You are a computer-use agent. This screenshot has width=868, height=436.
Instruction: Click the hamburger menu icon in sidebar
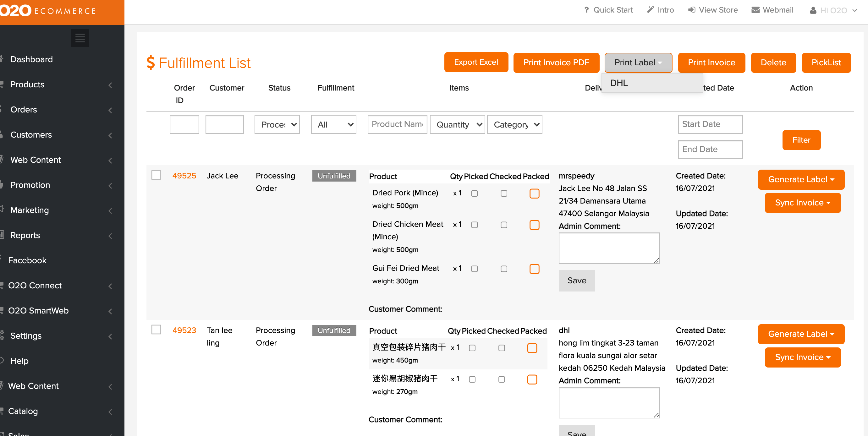(x=80, y=38)
